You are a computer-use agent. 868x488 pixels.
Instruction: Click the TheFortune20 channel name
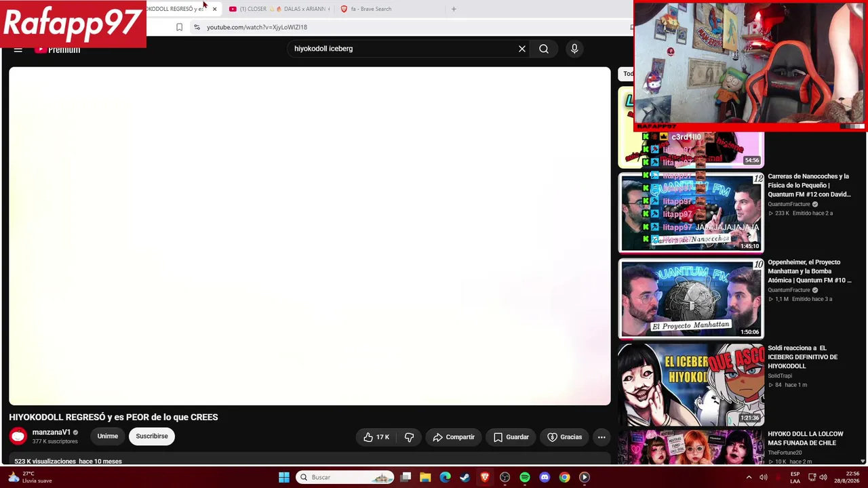coord(785,453)
